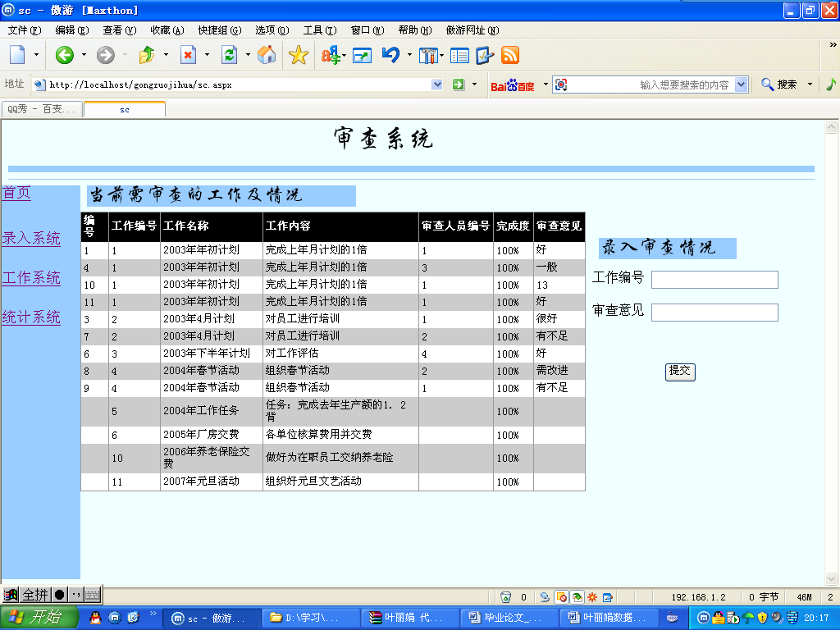Click the Up one level icon

pos(146,55)
